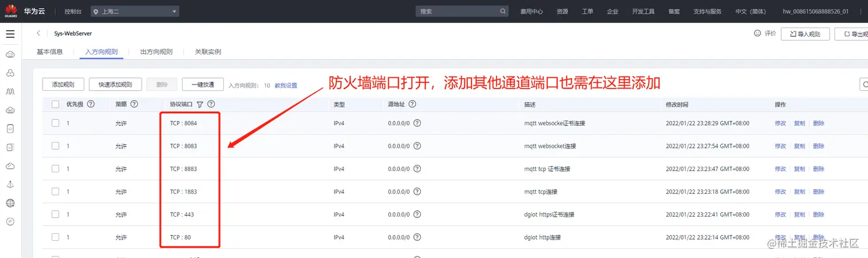Tick checkbox for TCP : 8083 rule
868x258 pixels.
pyautogui.click(x=56, y=146)
